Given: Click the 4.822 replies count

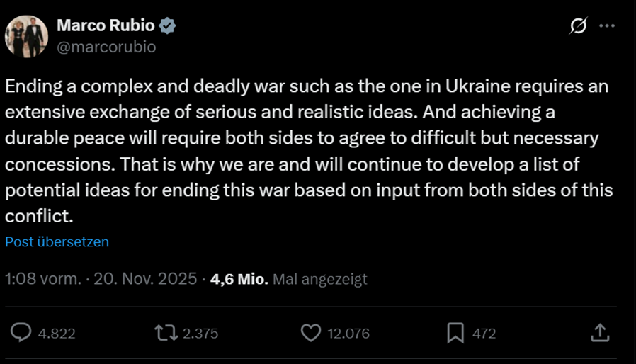Looking at the screenshot, I should pos(57,333).
